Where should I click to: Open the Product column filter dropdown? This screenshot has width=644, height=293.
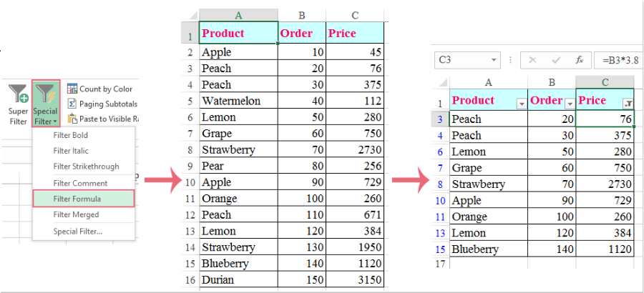[x=522, y=104]
